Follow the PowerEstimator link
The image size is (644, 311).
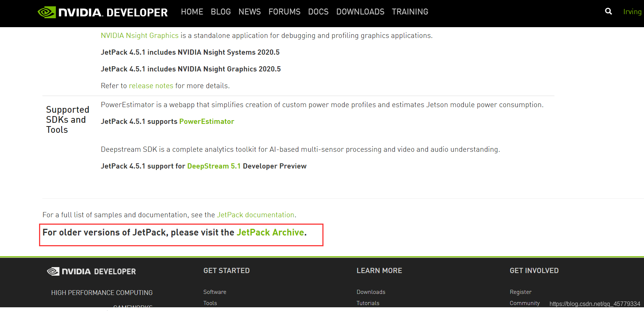[207, 122]
